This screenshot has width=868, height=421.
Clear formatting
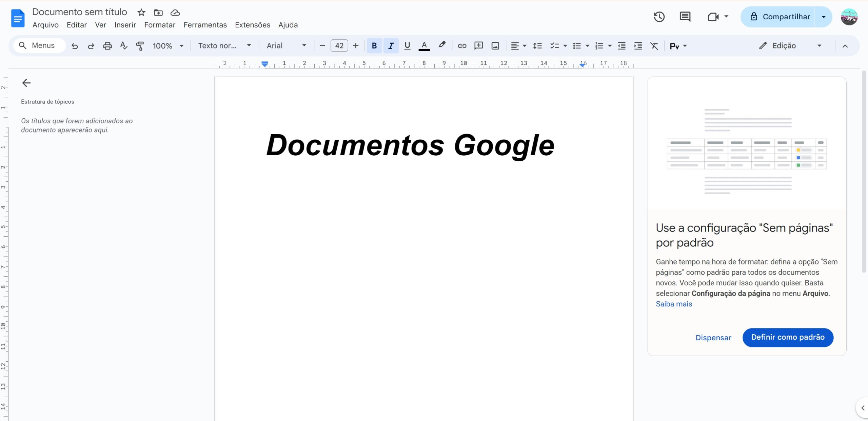pyautogui.click(x=654, y=46)
